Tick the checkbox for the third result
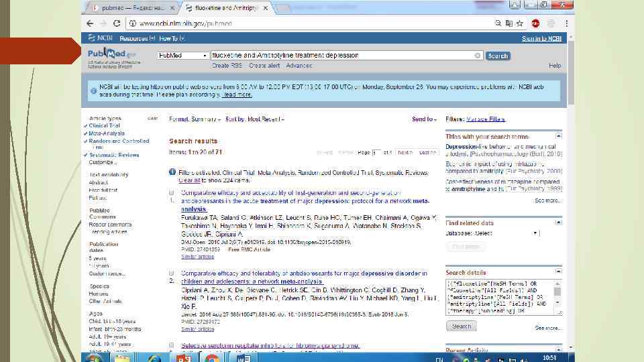 click(x=172, y=346)
